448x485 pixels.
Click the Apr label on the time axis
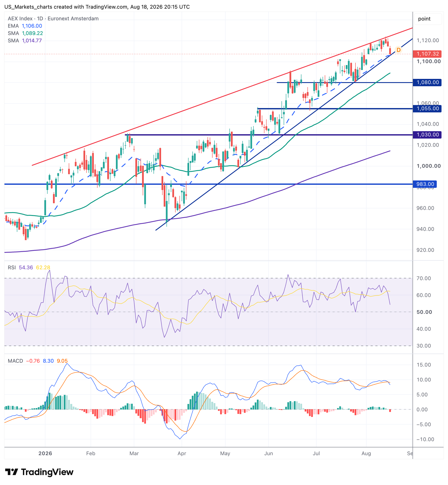coord(182,453)
